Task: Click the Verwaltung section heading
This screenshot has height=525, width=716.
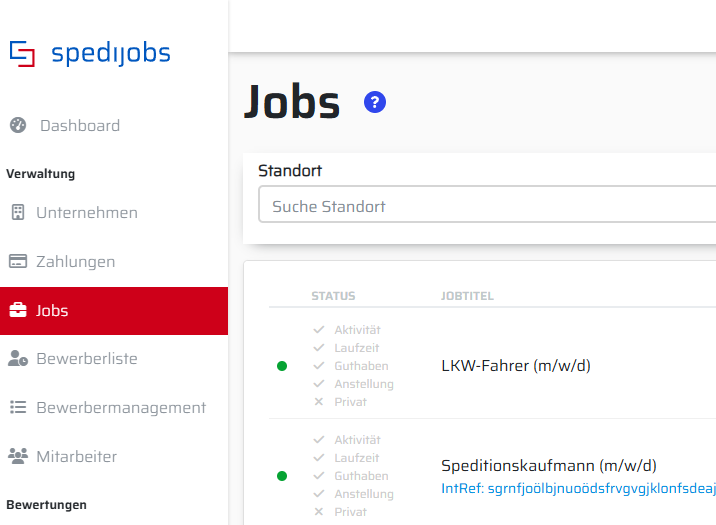Action: tap(41, 174)
